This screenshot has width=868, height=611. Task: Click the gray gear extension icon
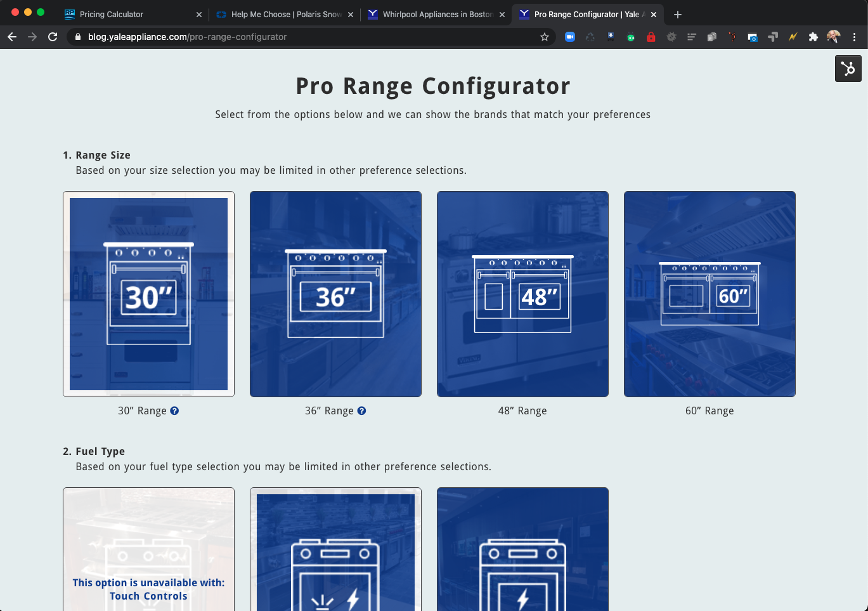671,37
